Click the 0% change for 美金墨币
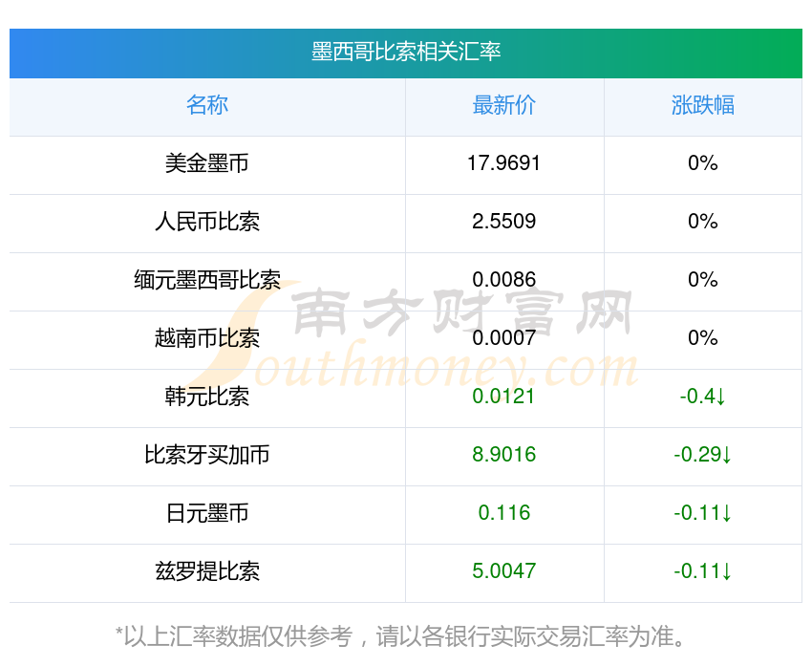Viewport: 812px width, 666px height. 703,163
